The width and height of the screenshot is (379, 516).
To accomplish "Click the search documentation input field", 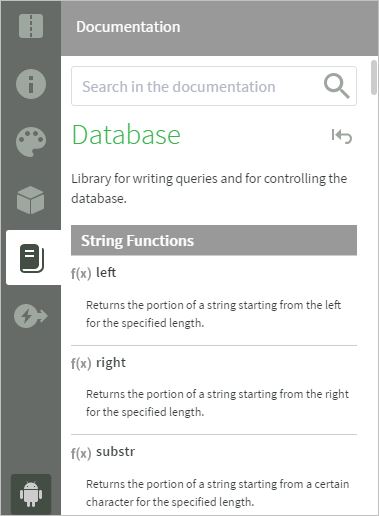I will (x=214, y=86).
